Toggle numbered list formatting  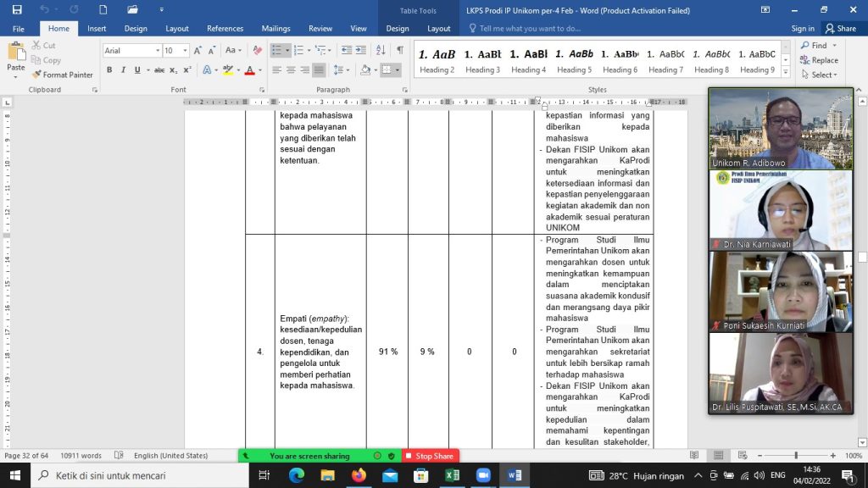[x=299, y=50]
